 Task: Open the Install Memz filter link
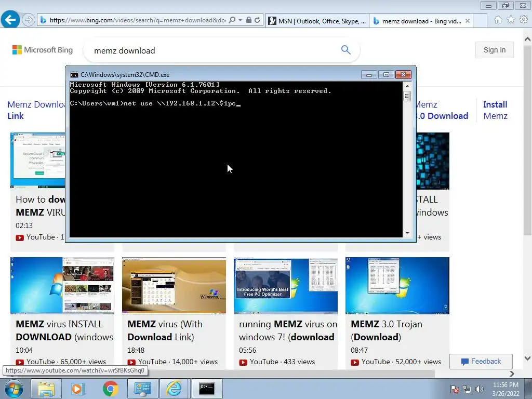[495, 110]
